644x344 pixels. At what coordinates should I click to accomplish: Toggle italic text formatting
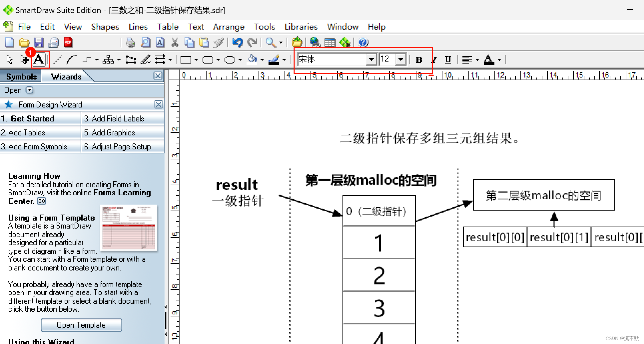click(434, 60)
